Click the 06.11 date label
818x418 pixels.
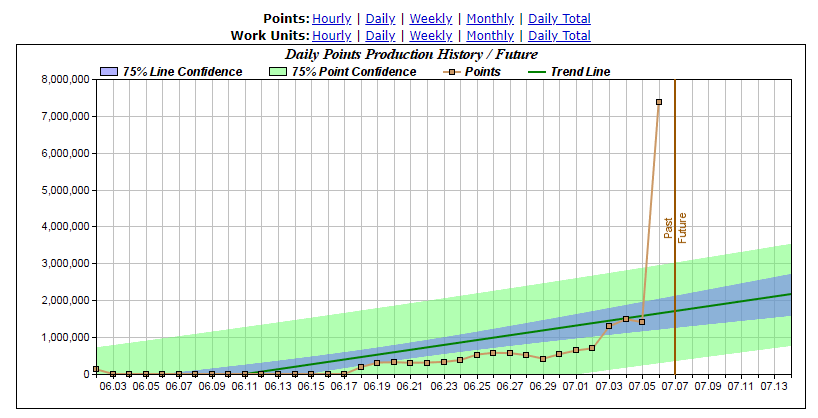pos(245,386)
